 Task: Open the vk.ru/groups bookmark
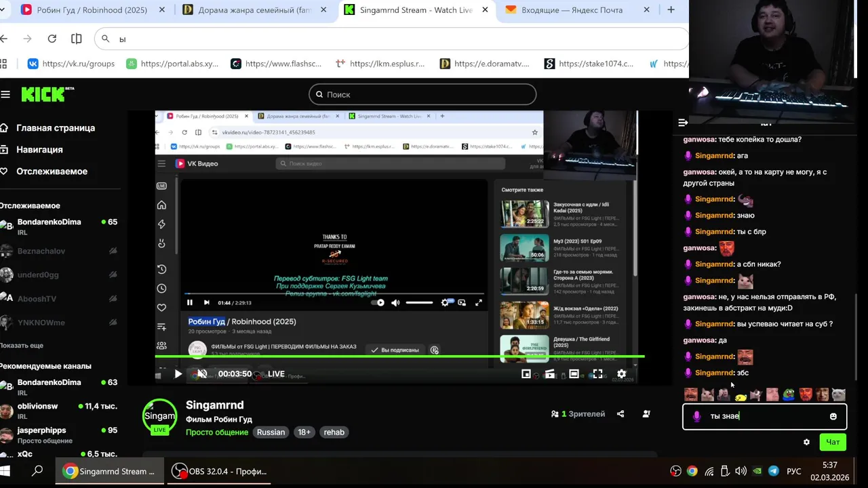click(71, 64)
